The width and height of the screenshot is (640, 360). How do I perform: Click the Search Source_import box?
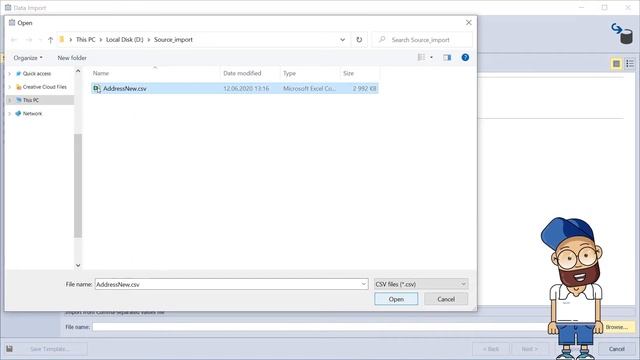click(422, 40)
